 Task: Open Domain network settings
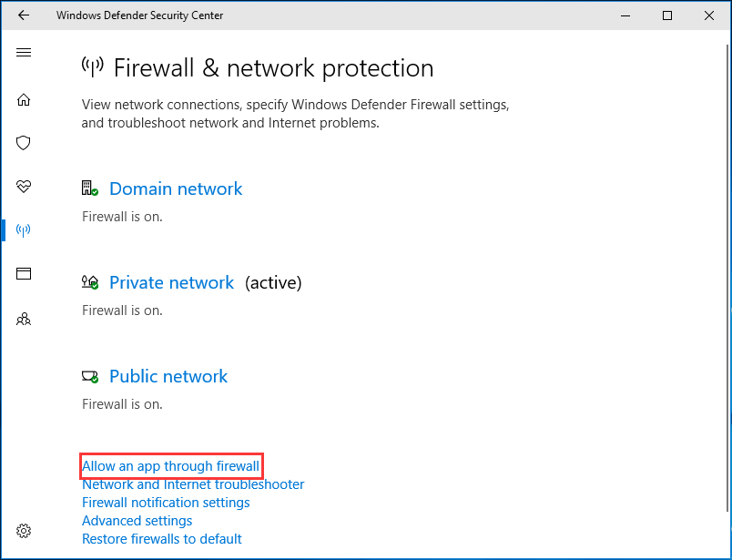pyautogui.click(x=175, y=188)
